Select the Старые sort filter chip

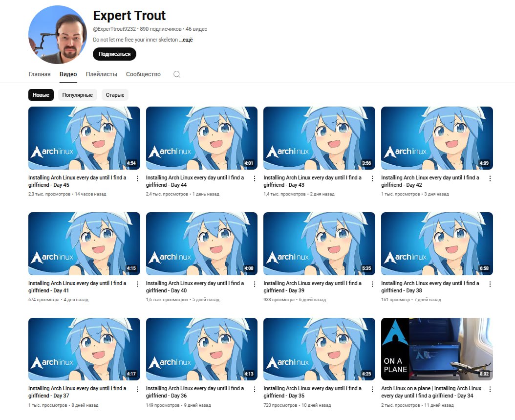coord(115,95)
